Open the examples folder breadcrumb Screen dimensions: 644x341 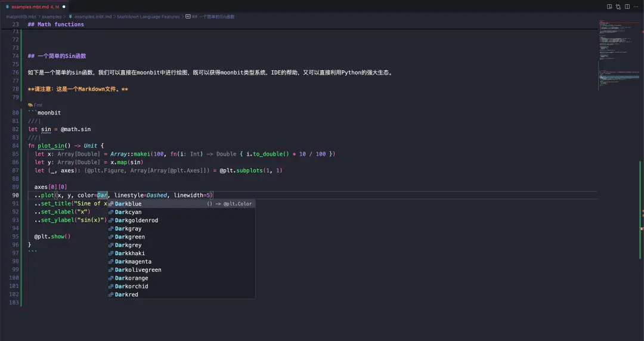52,17
